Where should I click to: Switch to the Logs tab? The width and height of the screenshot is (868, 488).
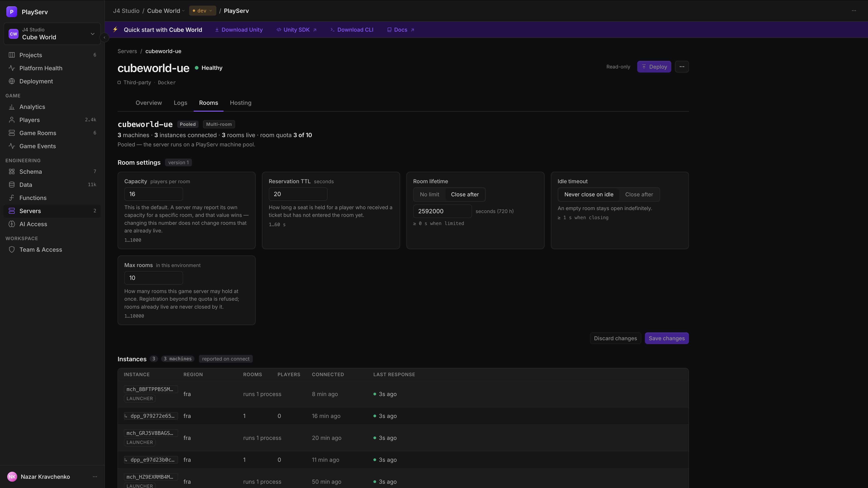(x=180, y=103)
